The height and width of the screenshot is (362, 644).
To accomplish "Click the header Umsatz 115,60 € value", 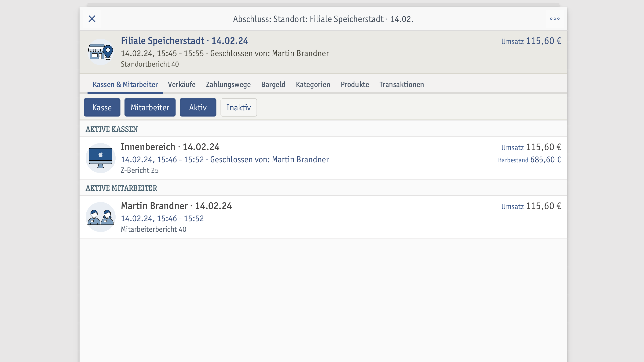I will 531,41.
